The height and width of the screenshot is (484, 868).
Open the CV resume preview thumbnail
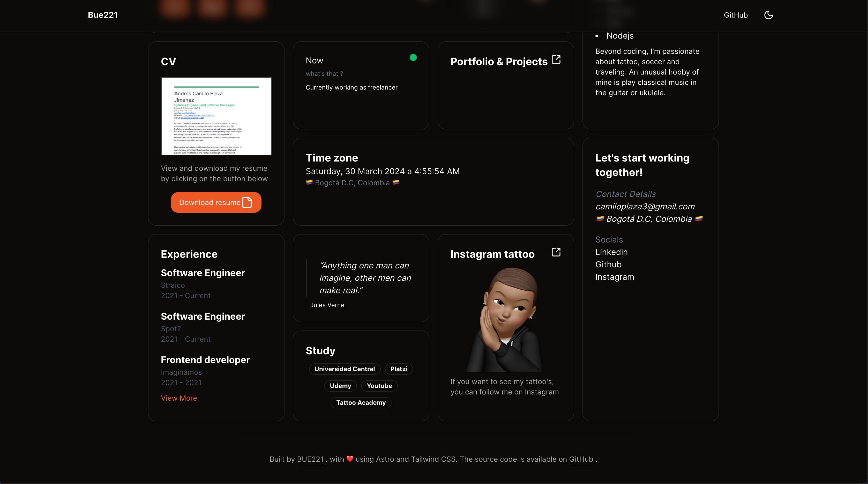(216, 116)
